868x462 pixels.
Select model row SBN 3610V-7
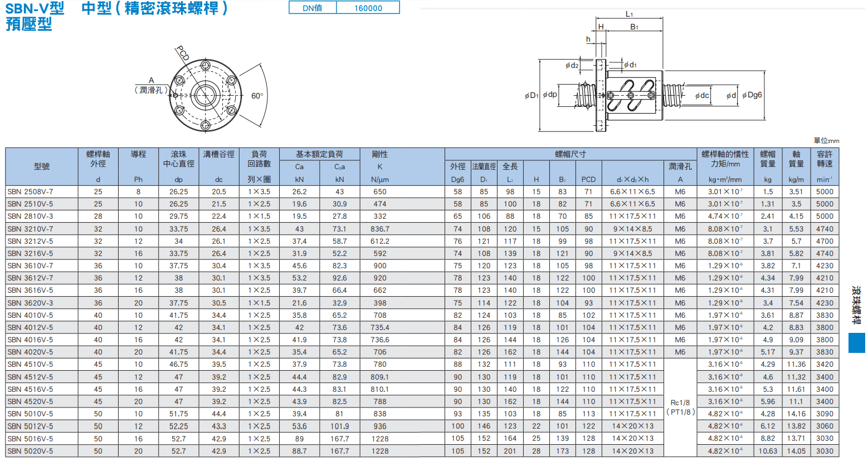click(422, 266)
